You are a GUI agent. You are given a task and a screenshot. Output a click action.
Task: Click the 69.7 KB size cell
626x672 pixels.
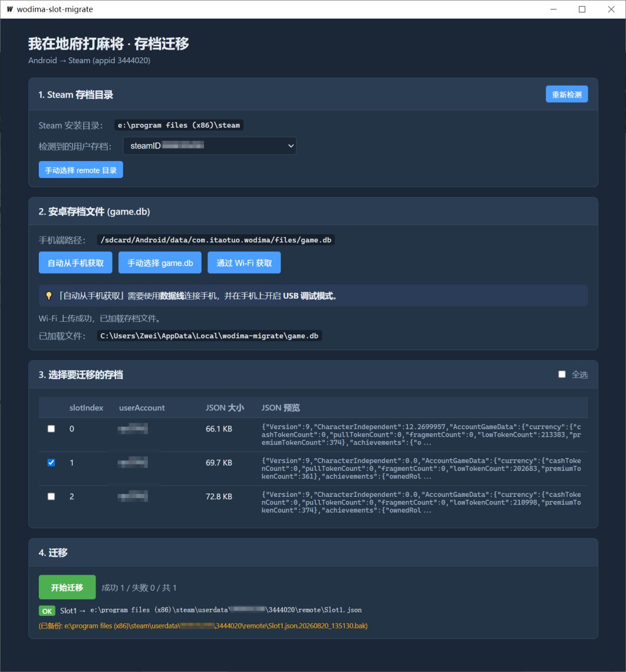(x=219, y=463)
